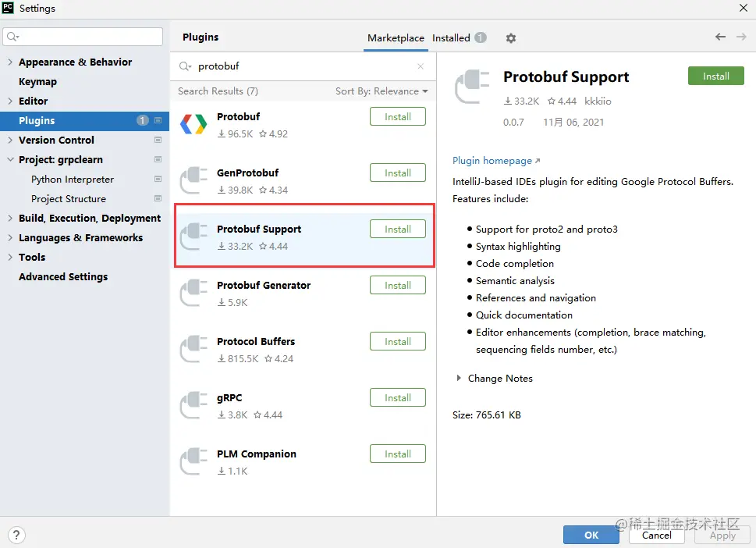This screenshot has width=756, height=548.
Task: Install the GenProtobuf plugin
Action: [398, 173]
